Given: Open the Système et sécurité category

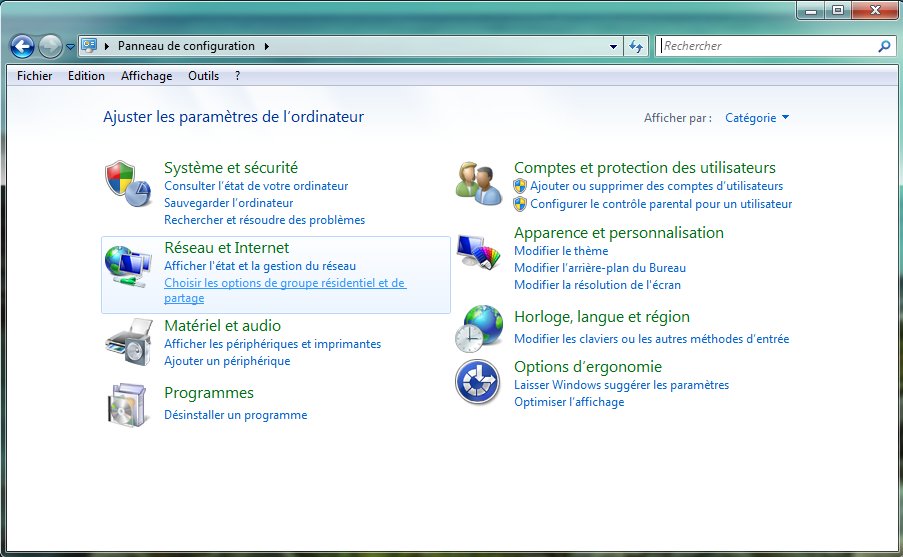Looking at the screenshot, I should (x=231, y=168).
